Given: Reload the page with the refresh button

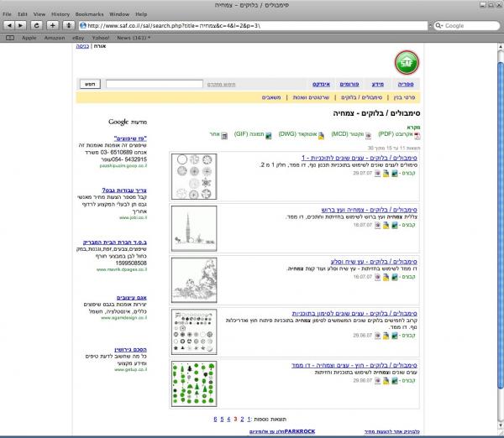Looking at the screenshot, I should tap(35, 25).
